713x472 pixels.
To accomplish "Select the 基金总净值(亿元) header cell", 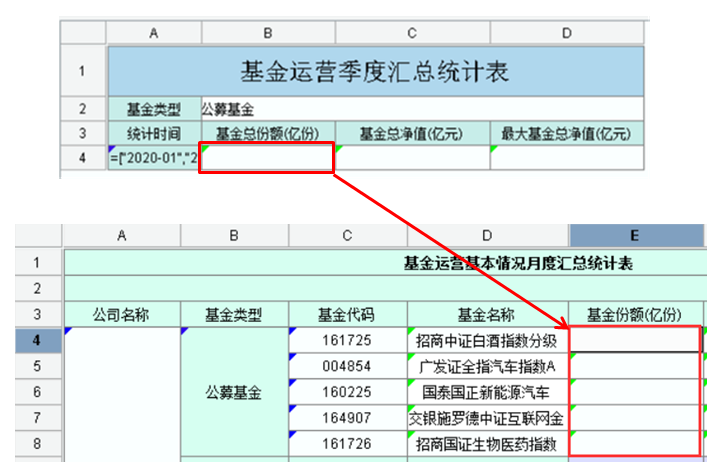I will (x=412, y=134).
